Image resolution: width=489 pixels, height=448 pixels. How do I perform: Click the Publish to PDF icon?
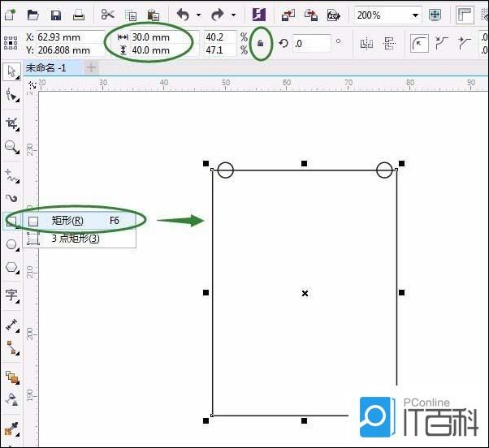click(x=333, y=15)
